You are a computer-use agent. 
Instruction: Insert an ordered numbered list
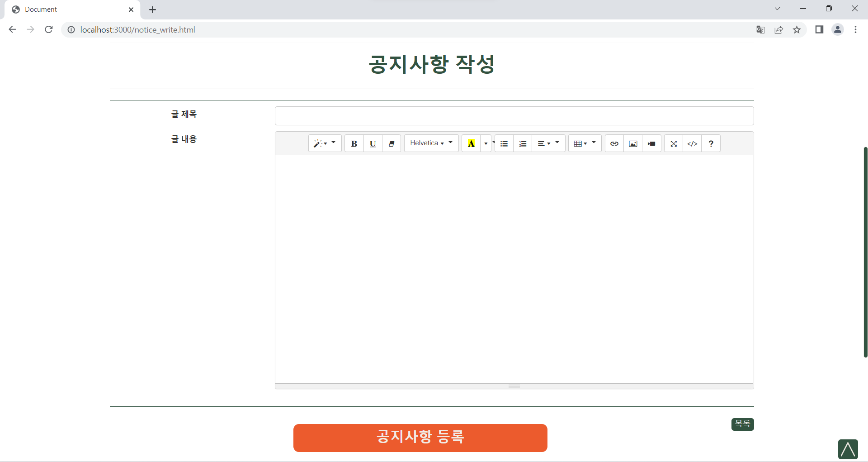(523, 143)
